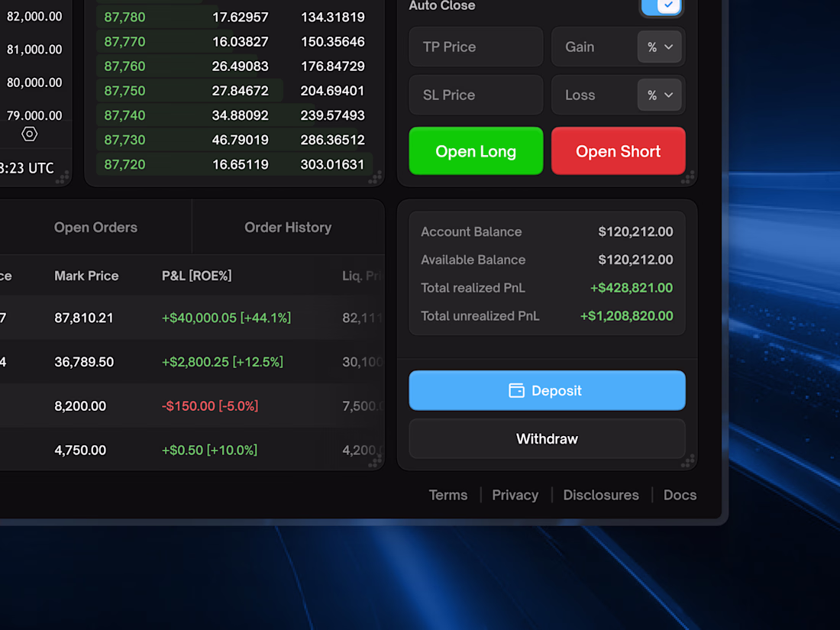Select order book row at price 87,720
The width and height of the screenshot is (840, 630).
click(234, 164)
